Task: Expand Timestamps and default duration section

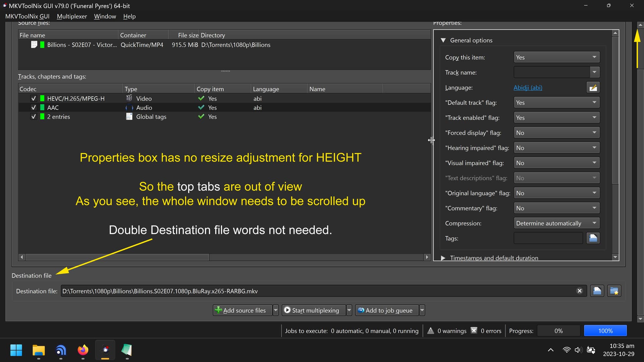Action: click(x=443, y=258)
